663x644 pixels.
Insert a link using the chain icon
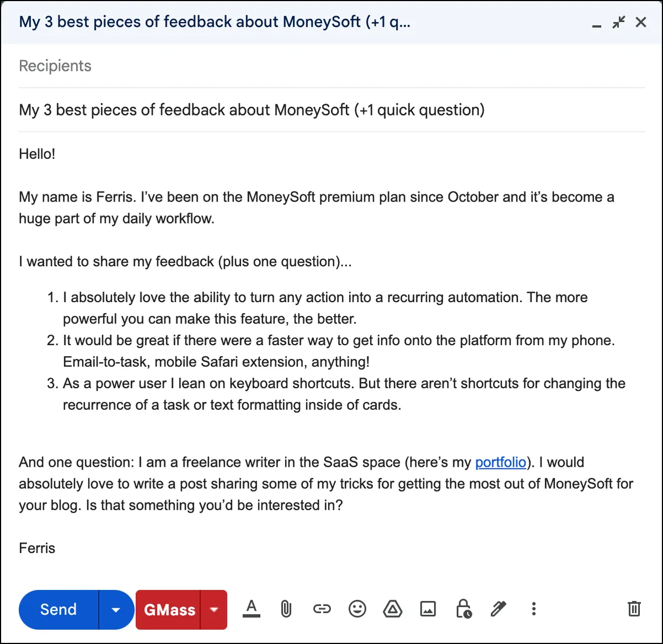(x=322, y=609)
